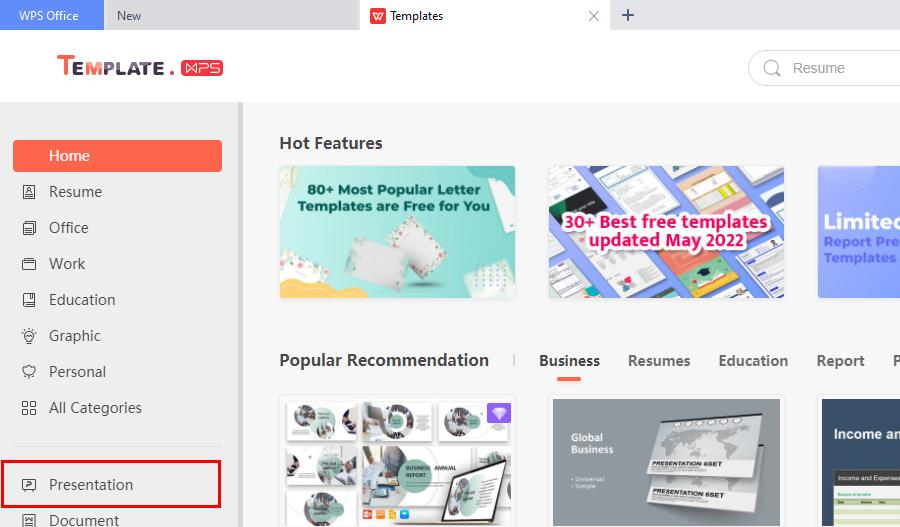The image size is (900, 527).
Task: Click the Document sidebar icon
Action: [x=29, y=520]
